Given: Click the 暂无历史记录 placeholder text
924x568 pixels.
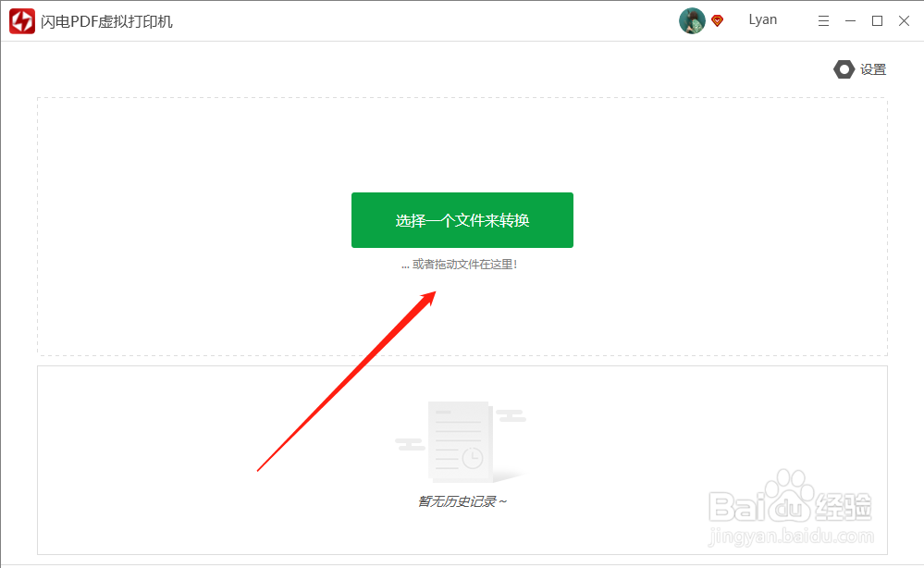Looking at the screenshot, I should pyautogui.click(x=462, y=500).
